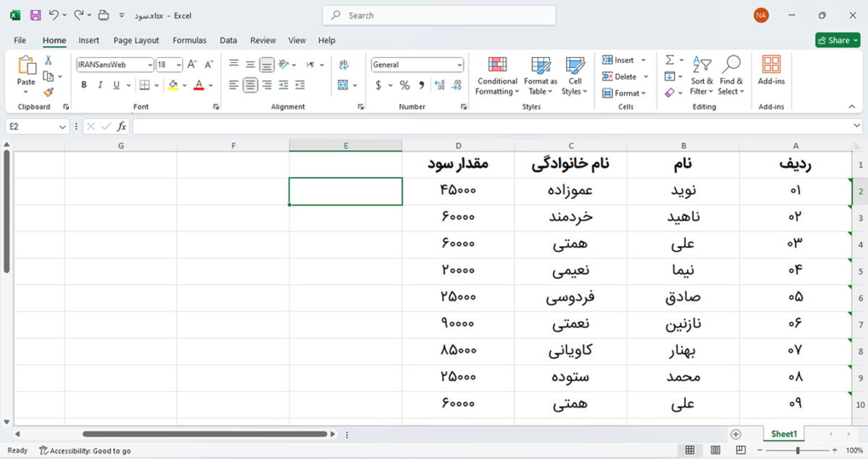Image resolution: width=868 pixels, height=459 pixels.
Task: Open Sort & Filter options
Action: 701,76
